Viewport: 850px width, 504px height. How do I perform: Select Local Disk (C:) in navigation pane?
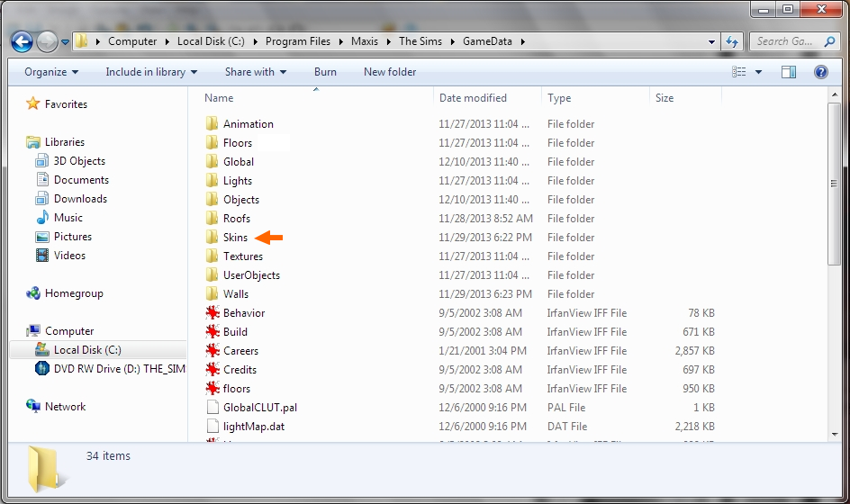(x=87, y=350)
